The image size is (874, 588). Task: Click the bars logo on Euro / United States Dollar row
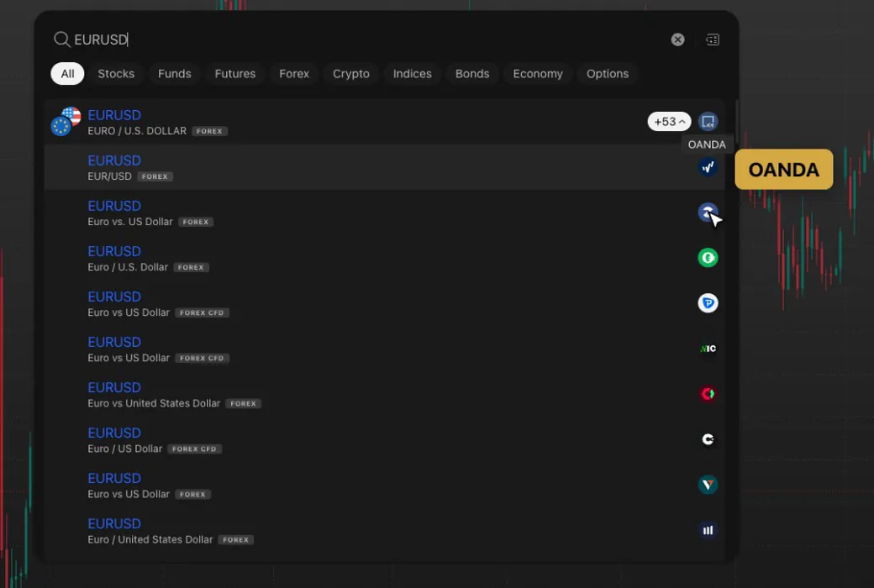(708, 530)
